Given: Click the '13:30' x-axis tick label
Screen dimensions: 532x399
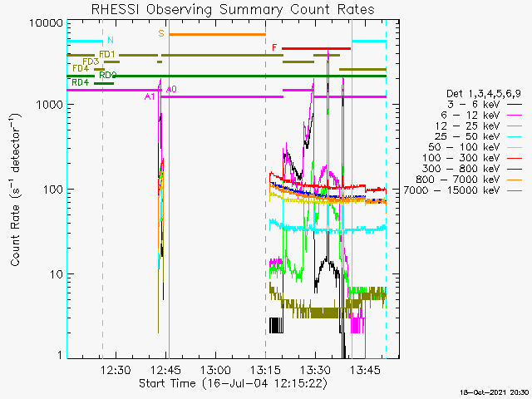Looking at the screenshot, I should pyautogui.click(x=315, y=370).
